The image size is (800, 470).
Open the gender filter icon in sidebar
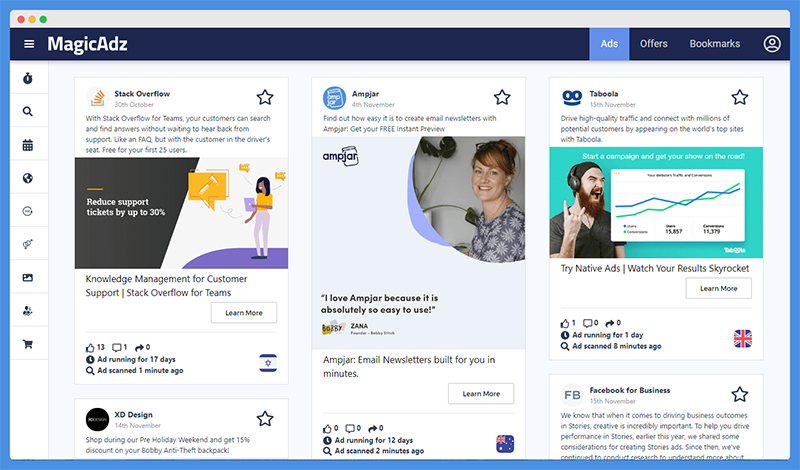click(28, 244)
